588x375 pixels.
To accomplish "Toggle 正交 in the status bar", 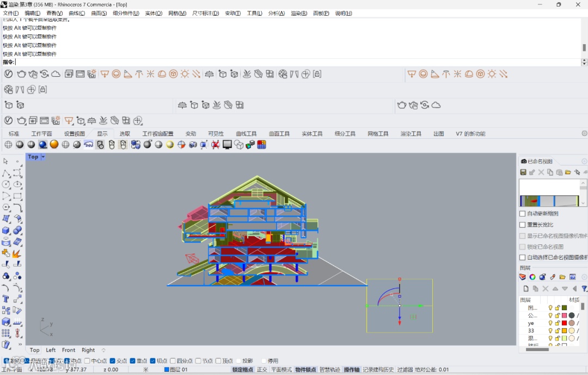I will [262, 370].
